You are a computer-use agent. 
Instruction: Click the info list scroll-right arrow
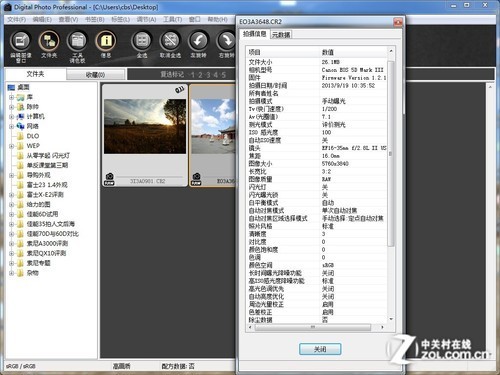[x=382, y=327]
